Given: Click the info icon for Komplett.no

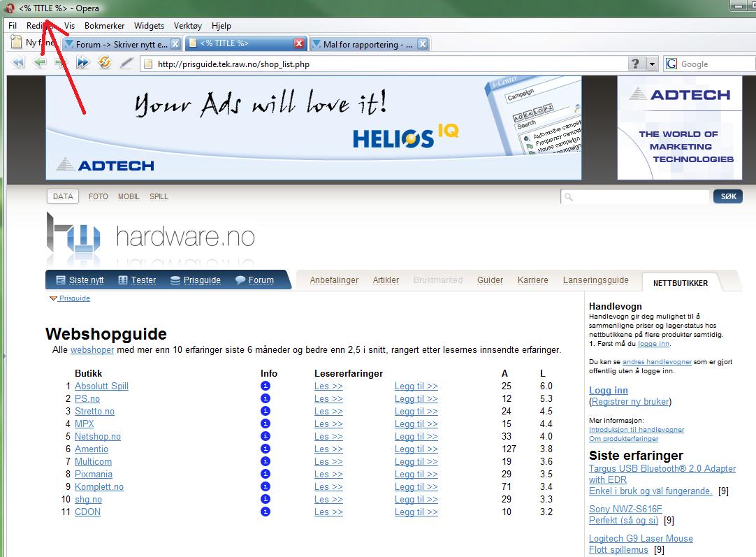Looking at the screenshot, I should pos(266,486).
